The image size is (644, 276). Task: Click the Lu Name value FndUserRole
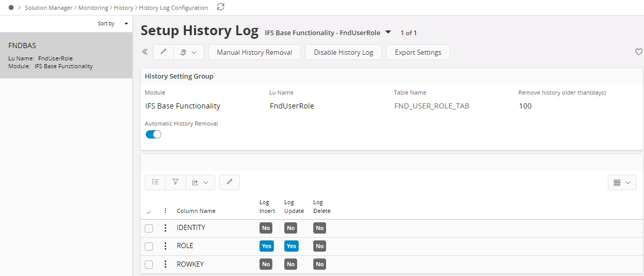pyautogui.click(x=292, y=106)
